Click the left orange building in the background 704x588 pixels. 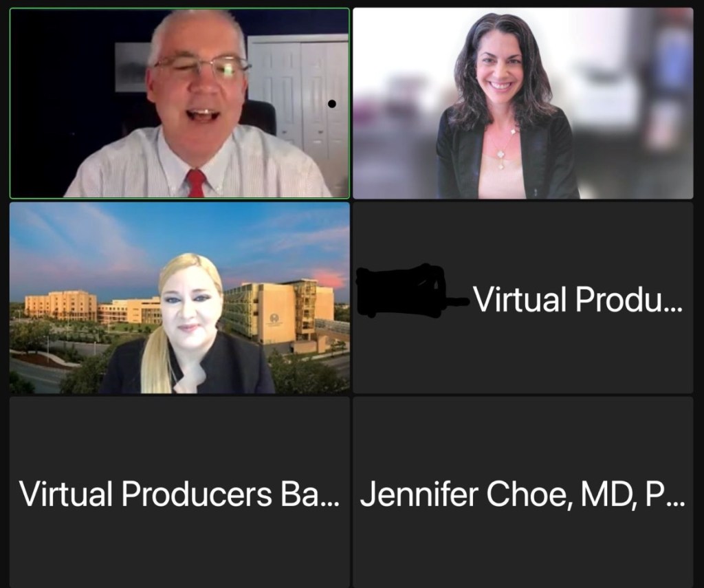60,305
